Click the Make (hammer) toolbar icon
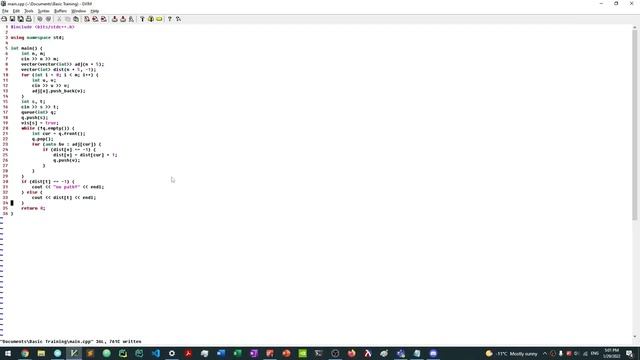This screenshot has height=360, width=640. pos(142,19)
